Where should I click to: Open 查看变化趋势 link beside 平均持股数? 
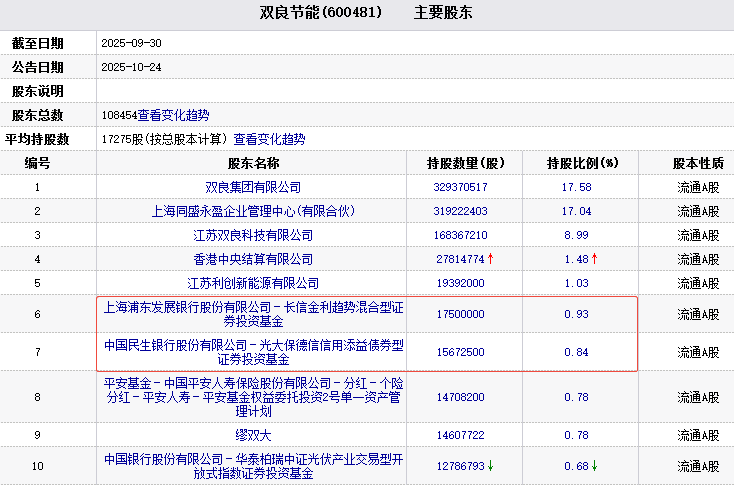(269, 139)
